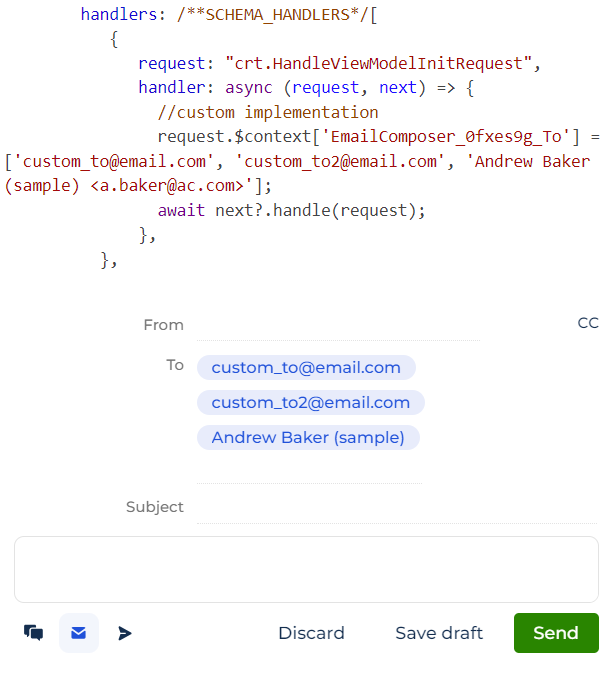Select the "crt.HandleViewModelInitRequest" string in code

coord(379,63)
